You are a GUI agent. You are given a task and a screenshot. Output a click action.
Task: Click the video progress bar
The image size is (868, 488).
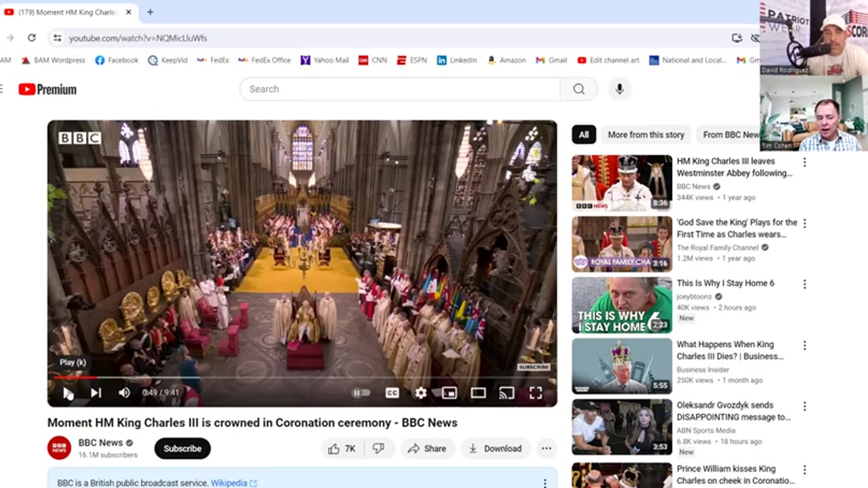(302, 378)
